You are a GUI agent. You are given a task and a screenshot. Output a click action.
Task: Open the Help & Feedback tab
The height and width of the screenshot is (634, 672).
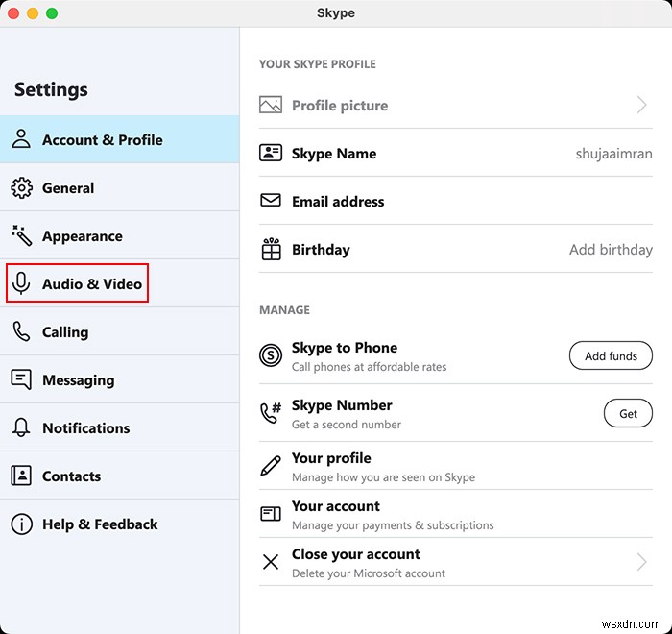(x=120, y=524)
